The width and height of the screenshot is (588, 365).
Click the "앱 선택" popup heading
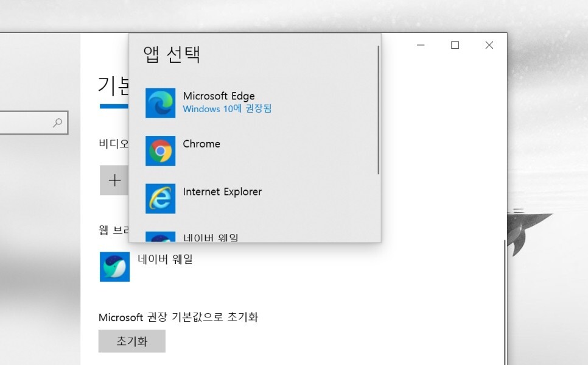coord(172,54)
